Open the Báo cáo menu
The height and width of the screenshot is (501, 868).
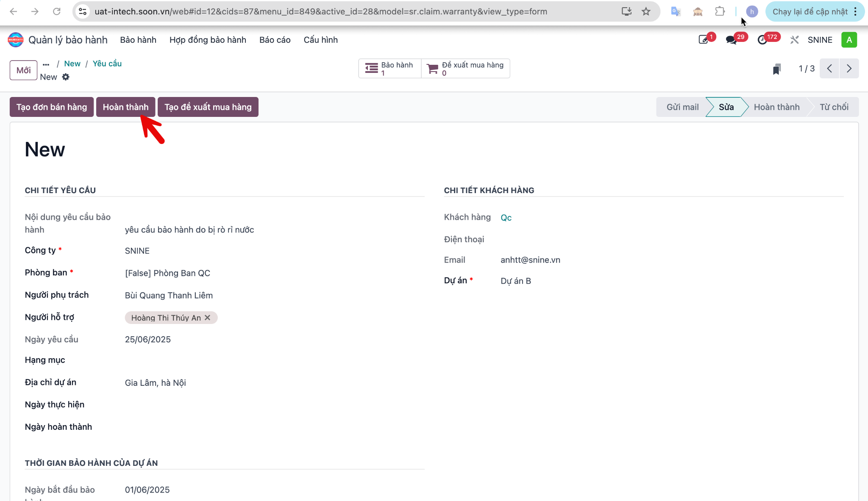click(x=275, y=40)
